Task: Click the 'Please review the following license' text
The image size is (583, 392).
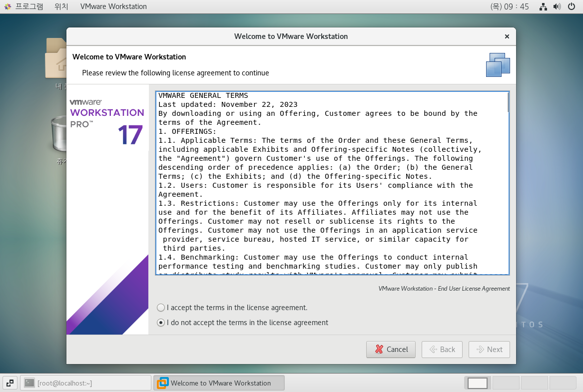Action: tap(175, 73)
